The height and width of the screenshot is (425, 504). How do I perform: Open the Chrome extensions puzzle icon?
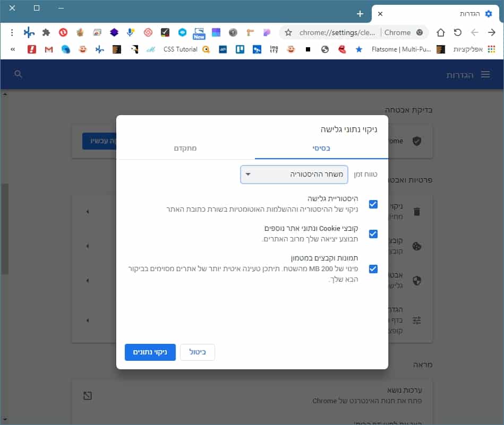pos(46,32)
